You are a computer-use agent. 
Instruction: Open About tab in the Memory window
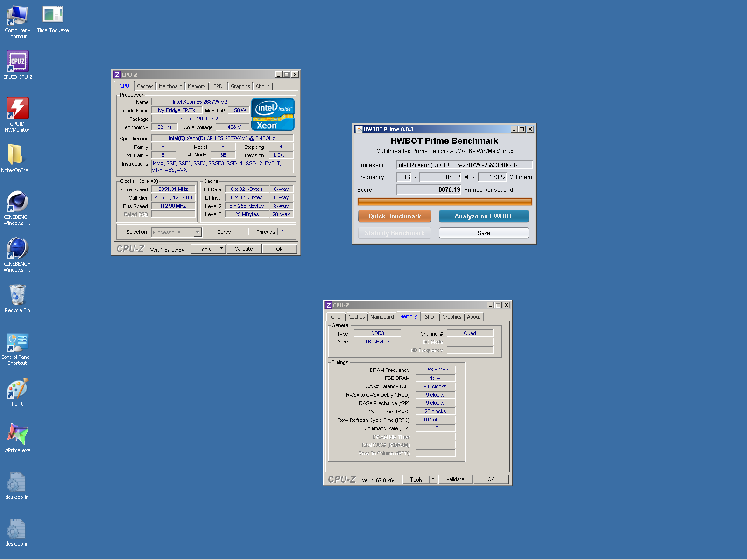click(474, 317)
